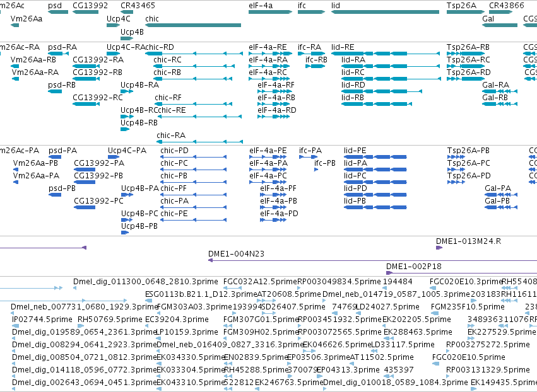Select EST EC39204.3prime label

(177, 320)
